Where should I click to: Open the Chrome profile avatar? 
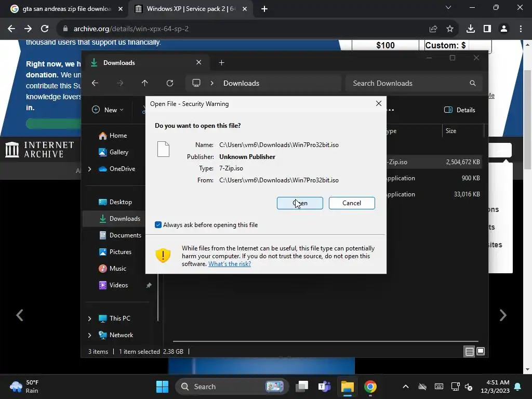(x=504, y=29)
